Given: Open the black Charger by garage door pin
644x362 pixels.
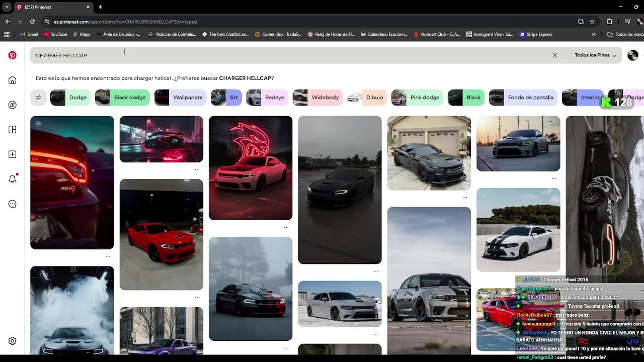Looking at the screenshot, I should tap(429, 153).
